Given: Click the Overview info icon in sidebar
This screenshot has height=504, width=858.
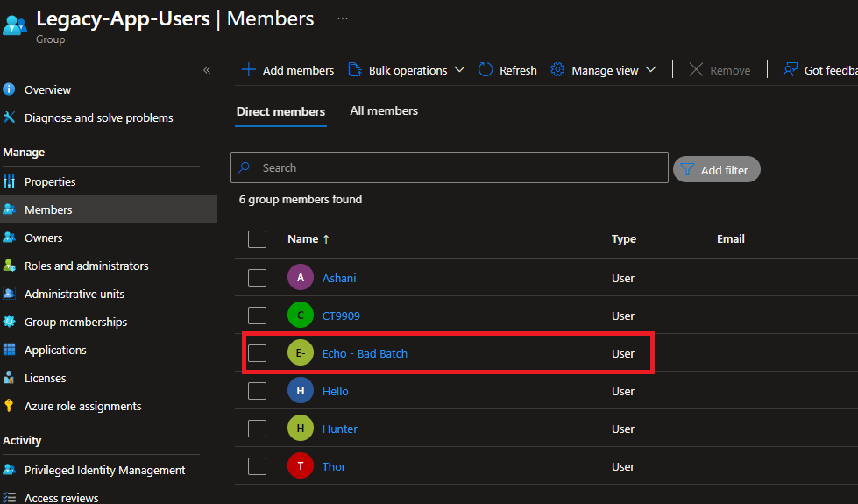Looking at the screenshot, I should click(x=10, y=89).
